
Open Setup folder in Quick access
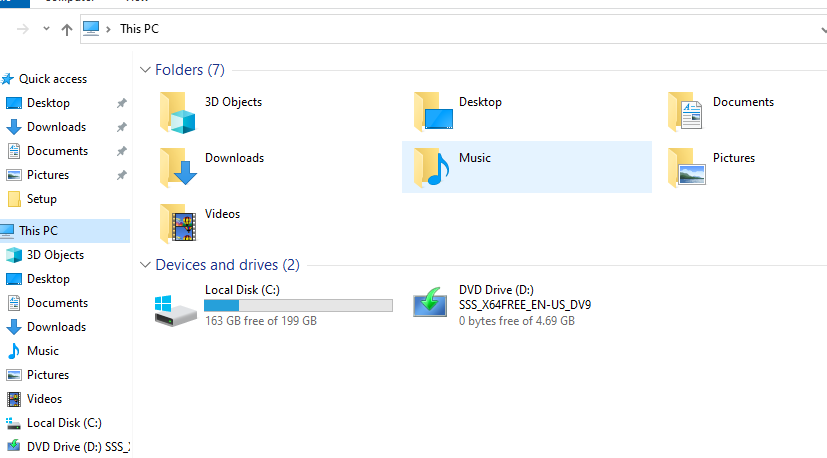[x=41, y=199]
